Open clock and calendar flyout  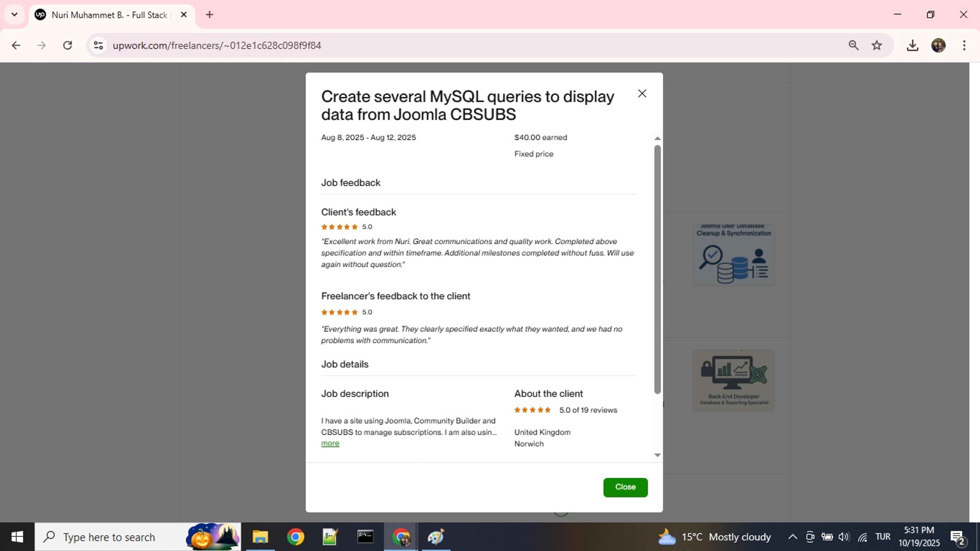pos(919,536)
